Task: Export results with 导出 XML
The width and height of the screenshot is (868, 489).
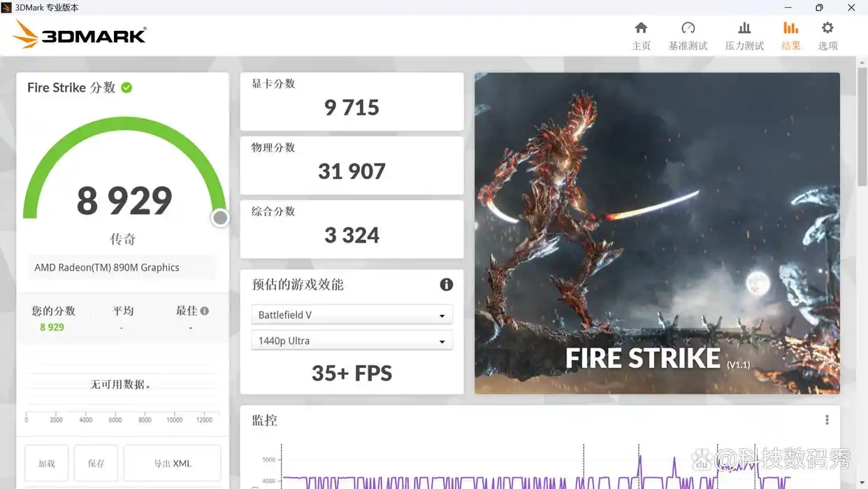Action: point(172,462)
